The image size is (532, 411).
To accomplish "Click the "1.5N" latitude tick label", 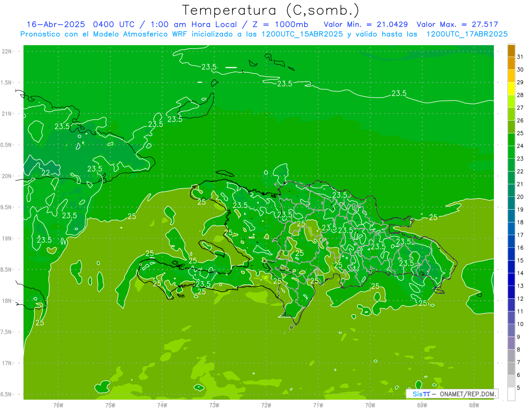I will [x=7, y=82].
